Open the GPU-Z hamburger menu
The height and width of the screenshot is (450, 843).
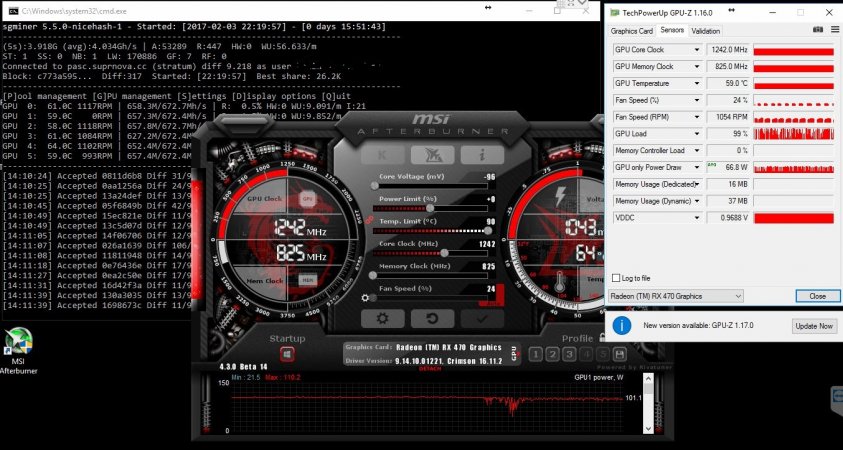coord(834,30)
